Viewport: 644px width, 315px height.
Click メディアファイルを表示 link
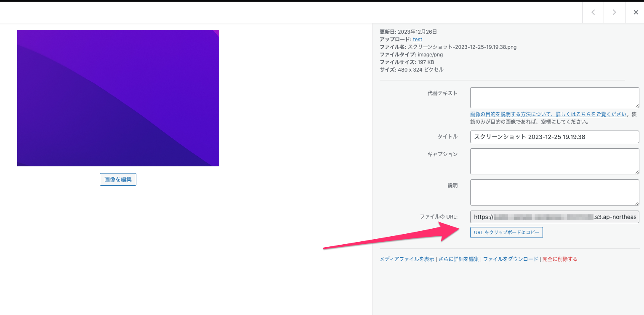[x=407, y=259]
